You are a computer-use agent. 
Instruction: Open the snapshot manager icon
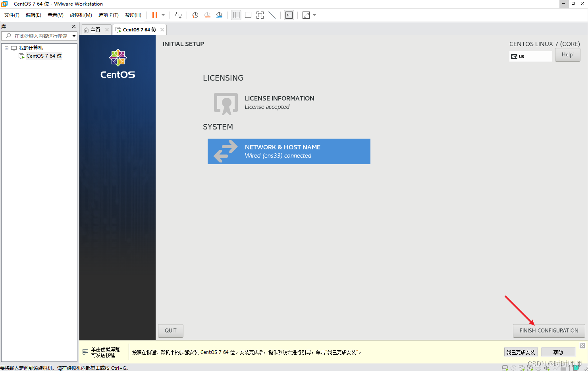pyautogui.click(x=219, y=15)
